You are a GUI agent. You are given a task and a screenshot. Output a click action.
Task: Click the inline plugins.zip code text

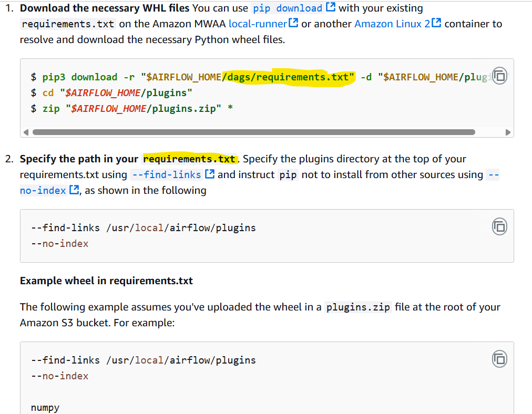click(358, 307)
